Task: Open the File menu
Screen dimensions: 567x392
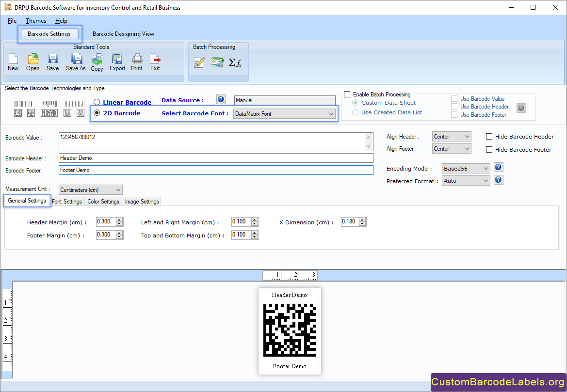Action: [x=12, y=21]
